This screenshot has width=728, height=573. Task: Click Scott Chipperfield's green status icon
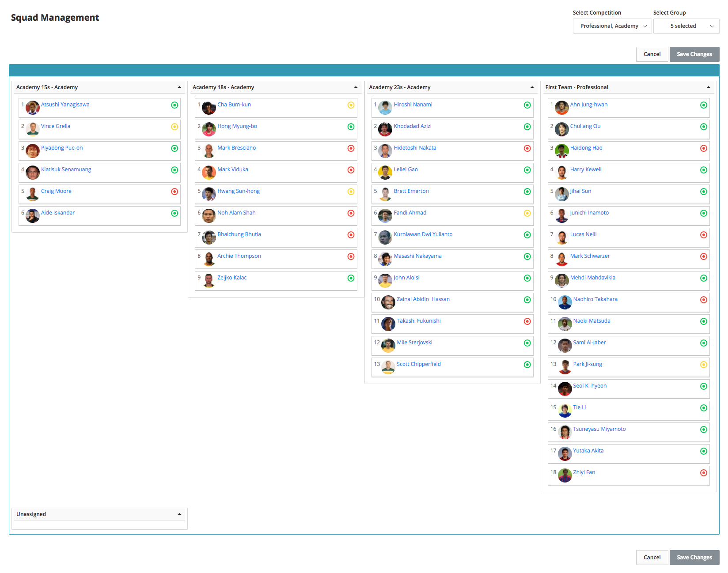click(527, 365)
